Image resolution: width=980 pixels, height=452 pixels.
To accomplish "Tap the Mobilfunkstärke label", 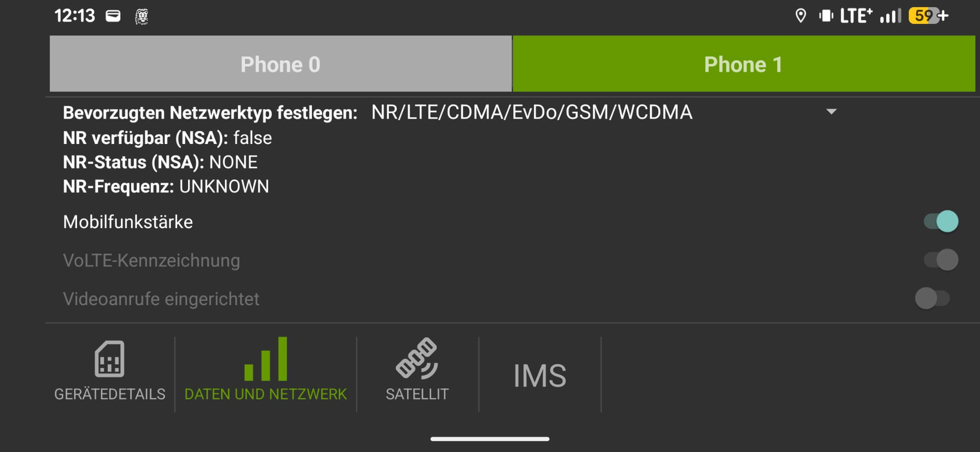I will tap(128, 222).
